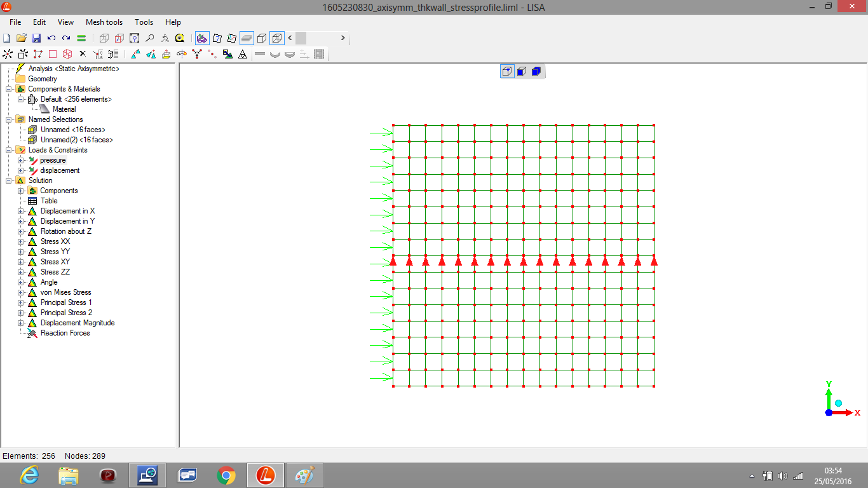Open the solution Table item
Screen dimensions: 868x488
pyautogui.click(x=49, y=201)
